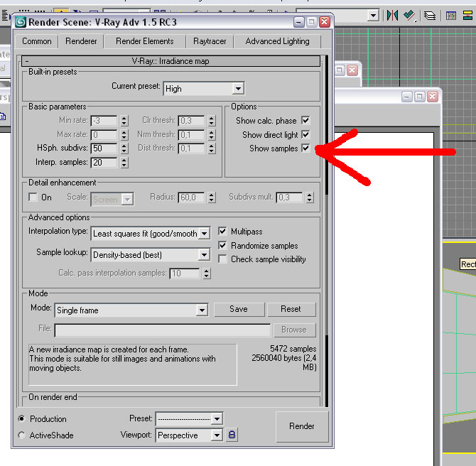The image size is (476, 466).
Task: Click the Interp. samples value field
Action: click(104, 163)
